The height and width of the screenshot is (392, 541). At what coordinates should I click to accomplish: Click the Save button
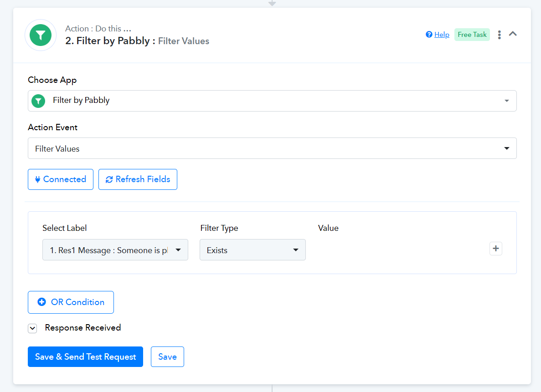[x=167, y=357]
